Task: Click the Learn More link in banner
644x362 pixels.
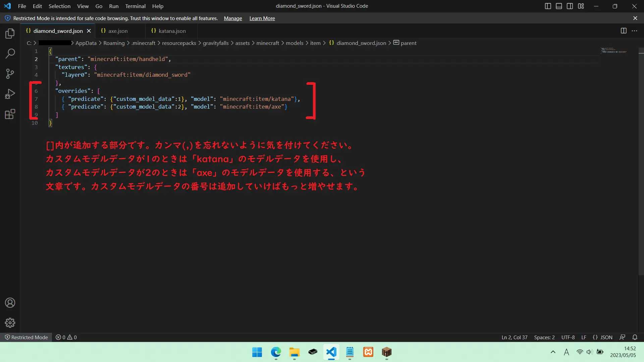Action: tap(262, 18)
